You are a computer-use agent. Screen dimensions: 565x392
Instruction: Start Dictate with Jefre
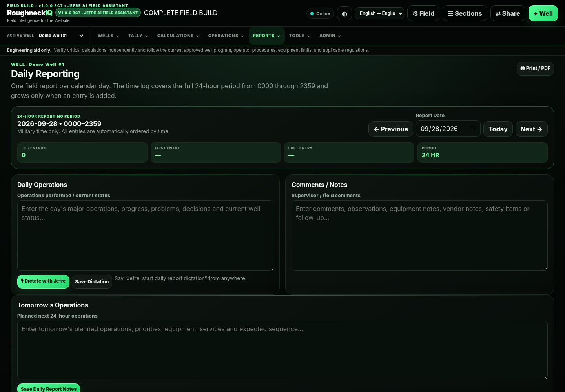click(43, 281)
